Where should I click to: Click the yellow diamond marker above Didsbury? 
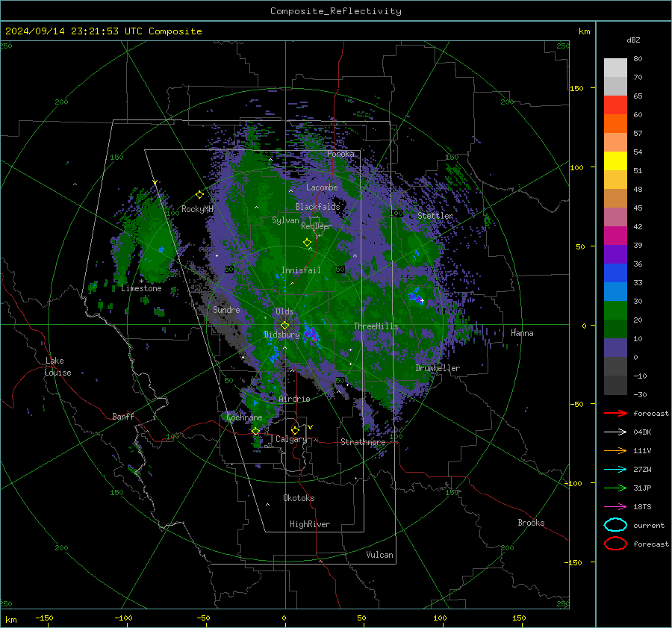tap(284, 326)
